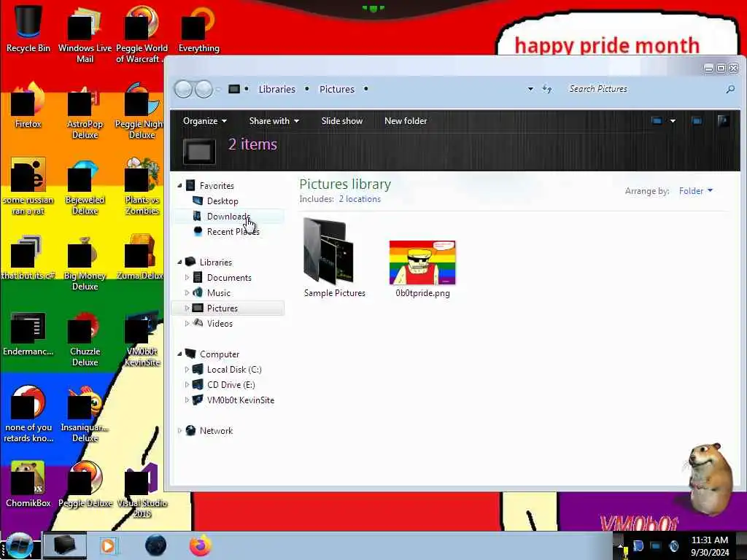Collapse the Computer group
747x560 pixels.
pyautogui.click(x=179, y=354)
